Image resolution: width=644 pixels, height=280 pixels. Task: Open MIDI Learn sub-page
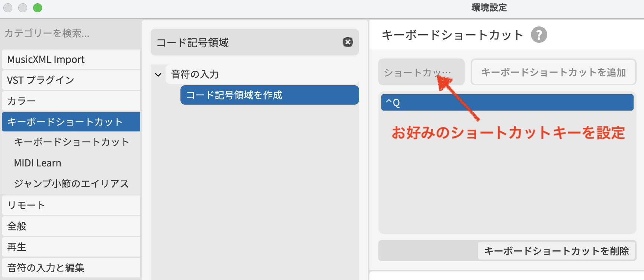tap(38, 163)
